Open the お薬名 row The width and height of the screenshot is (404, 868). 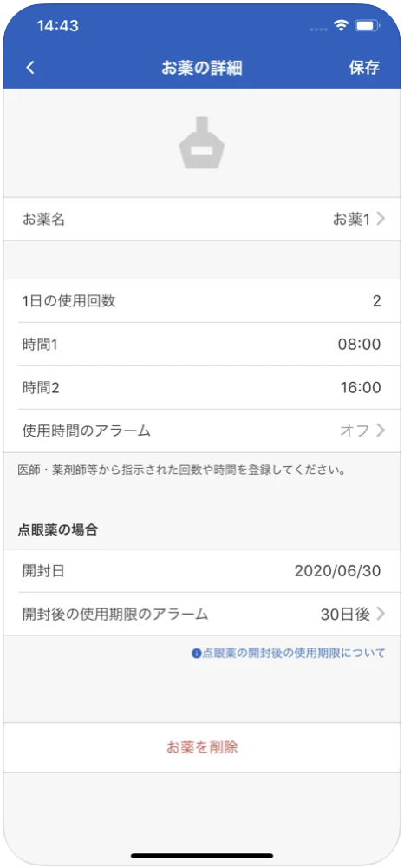click(x=202, y=220)
